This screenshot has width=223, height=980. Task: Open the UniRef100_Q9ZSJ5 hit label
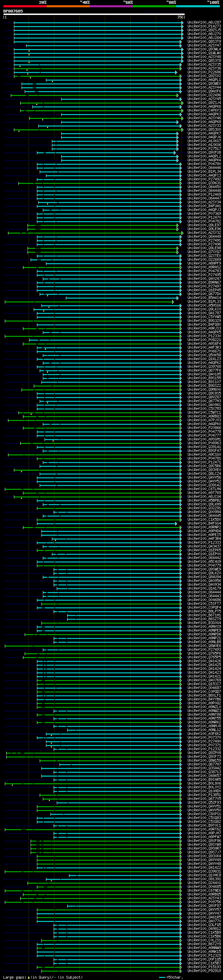point(204,30)
